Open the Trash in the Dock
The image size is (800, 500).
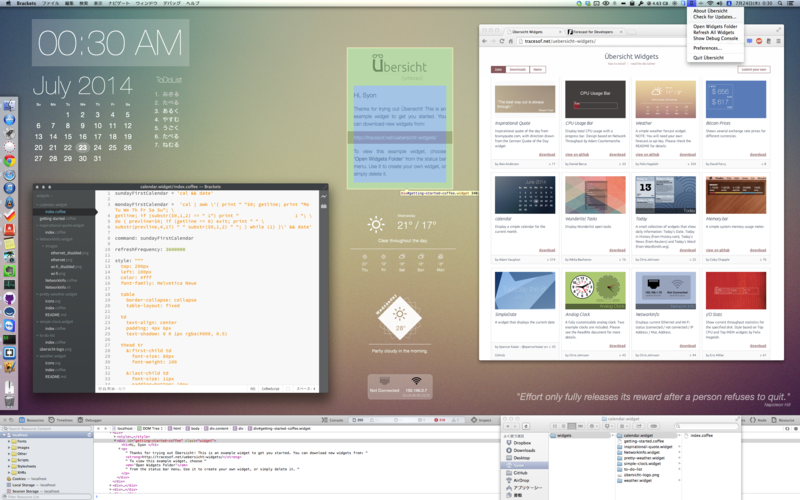[x=9, y=401]
